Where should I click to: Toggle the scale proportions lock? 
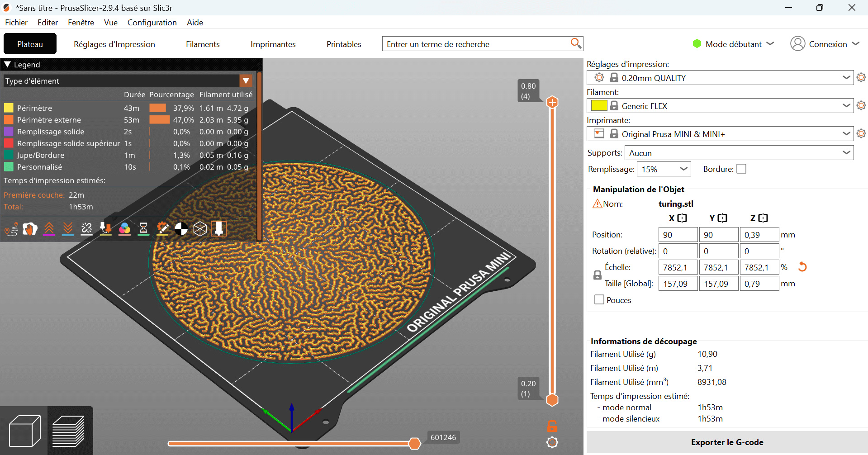[598, 275]
